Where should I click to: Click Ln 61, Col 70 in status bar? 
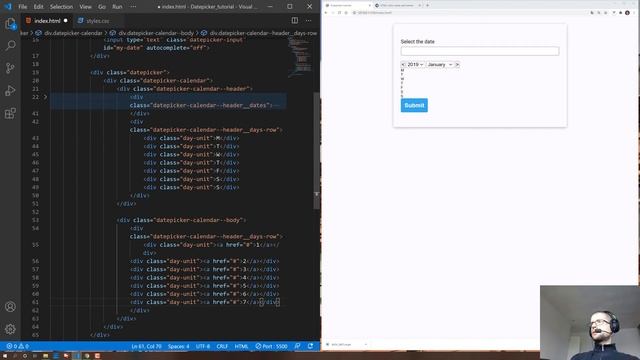(146, 346)
